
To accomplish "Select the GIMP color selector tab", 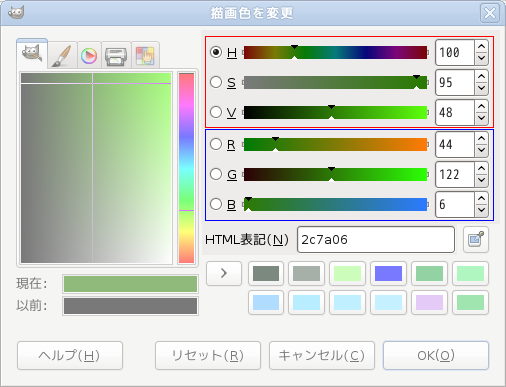I will click(32, 54).
